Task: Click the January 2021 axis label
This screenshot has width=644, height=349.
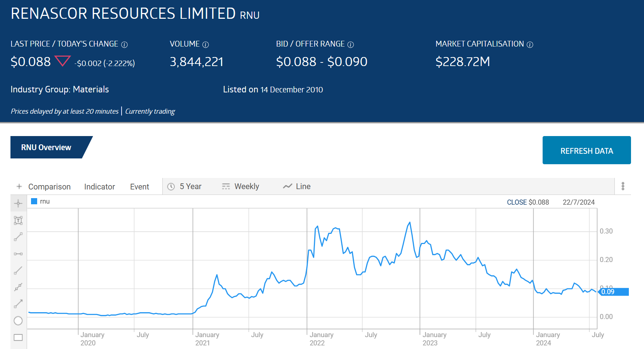Action: 207,339
